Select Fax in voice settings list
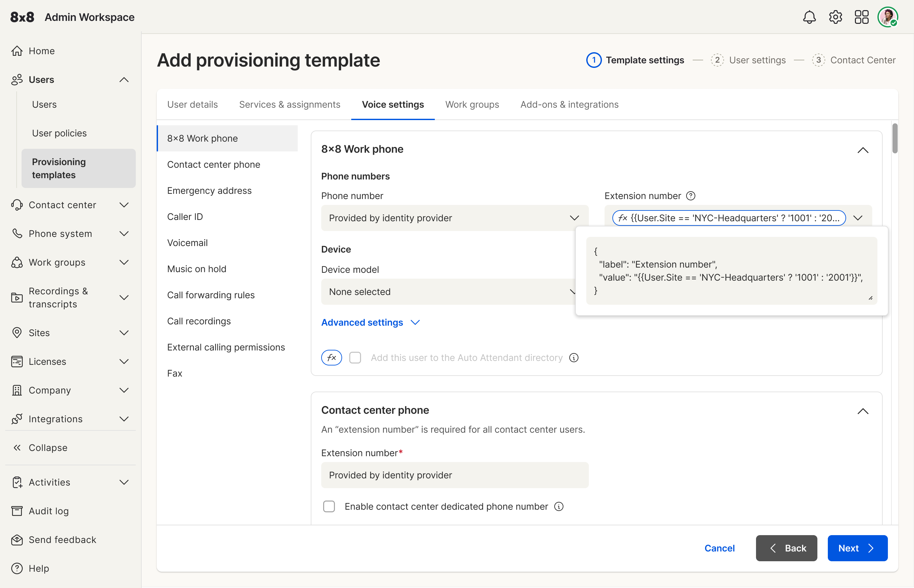 tap(227, 373)
